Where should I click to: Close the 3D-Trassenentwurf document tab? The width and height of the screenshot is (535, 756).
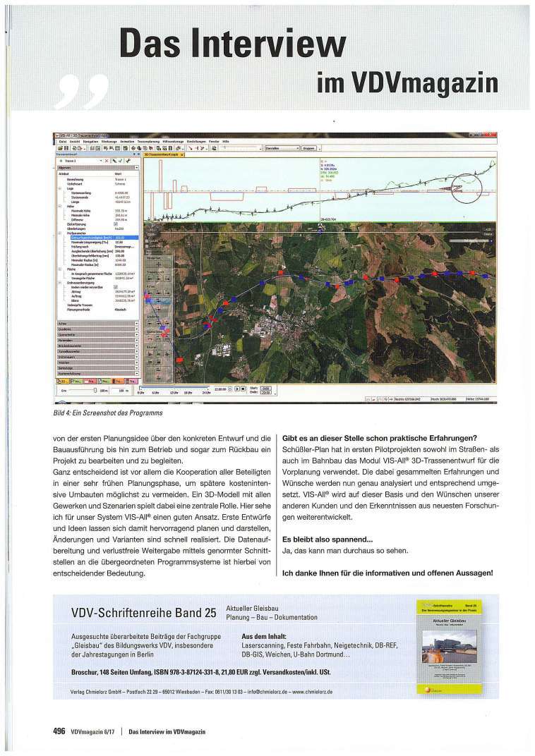tap(182, 154)
